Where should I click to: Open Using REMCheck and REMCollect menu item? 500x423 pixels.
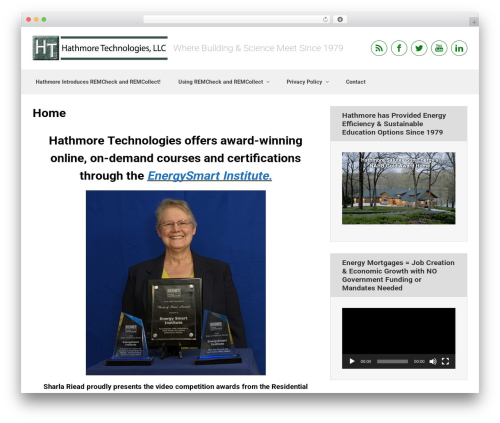point(220,82)
